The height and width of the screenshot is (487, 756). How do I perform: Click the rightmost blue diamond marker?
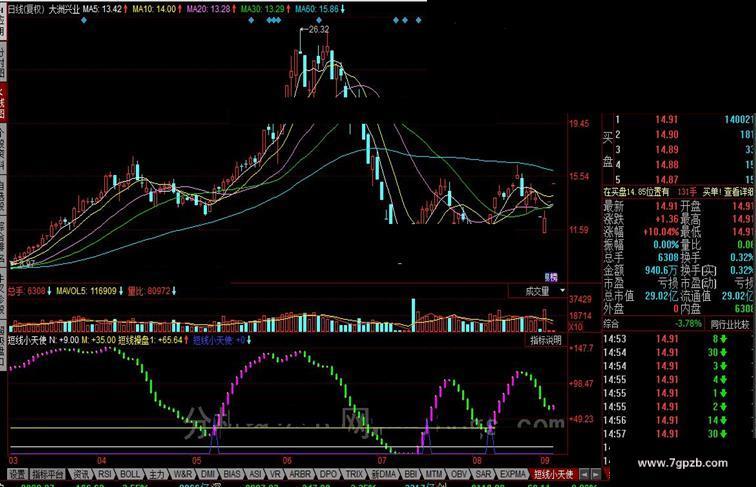coord(418,20)
